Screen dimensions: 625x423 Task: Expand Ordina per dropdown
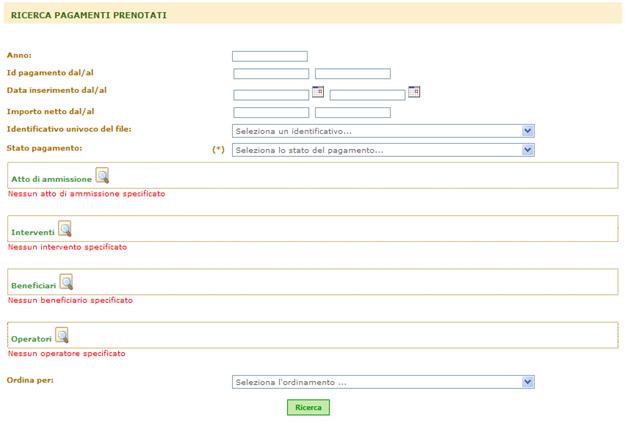click(x=528, y=382)
